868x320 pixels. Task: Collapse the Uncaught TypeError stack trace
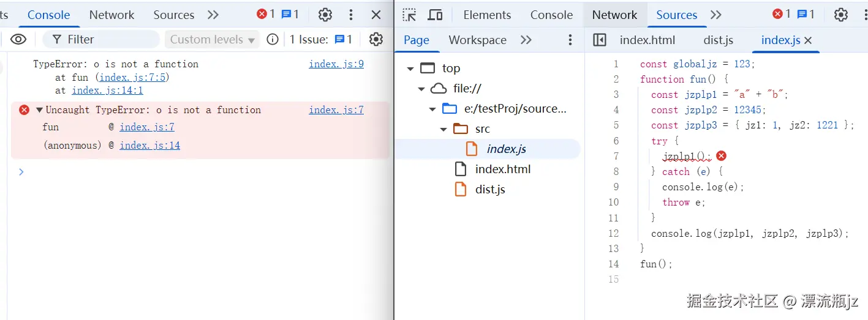point(40,110)
